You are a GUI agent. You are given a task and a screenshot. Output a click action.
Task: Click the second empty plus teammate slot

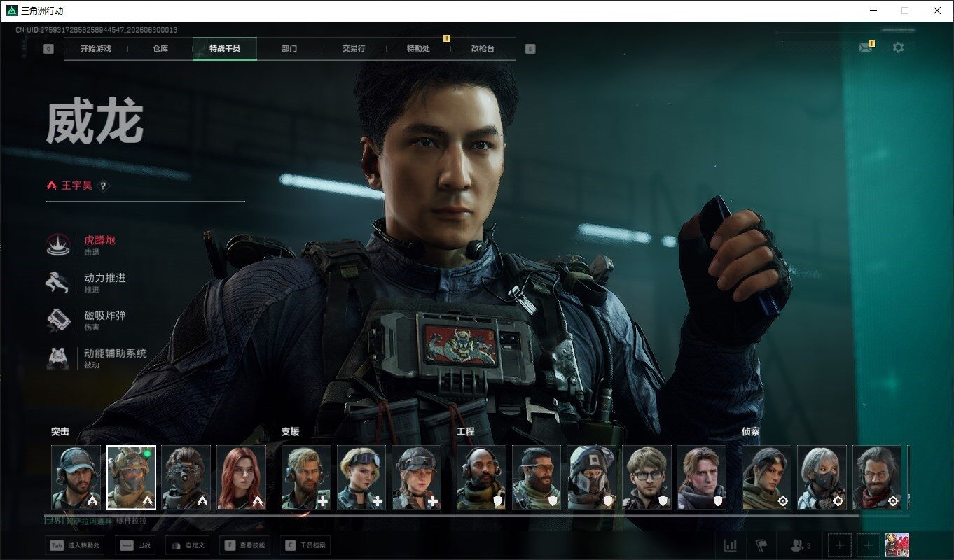[869, 545]
